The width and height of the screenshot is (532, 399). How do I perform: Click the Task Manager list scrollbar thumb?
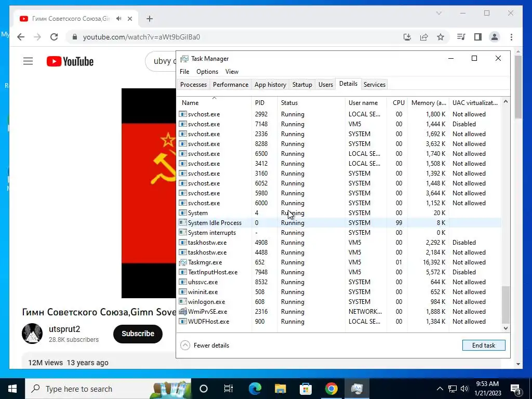click(506, 304)
